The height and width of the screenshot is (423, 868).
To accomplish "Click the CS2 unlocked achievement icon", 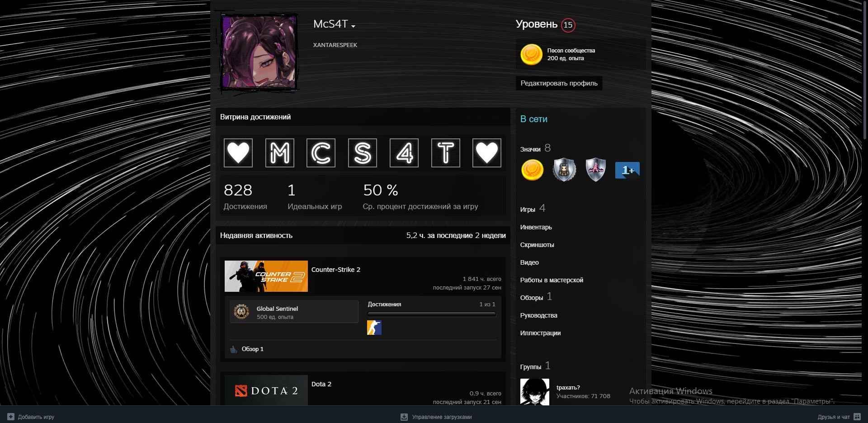I will tap(374, 328).
